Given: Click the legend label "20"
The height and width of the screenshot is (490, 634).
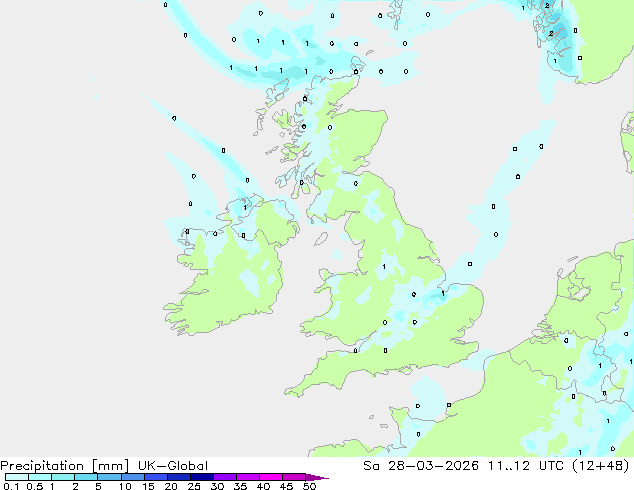Looking at the screenshot, I should click(x=171, y=486).
